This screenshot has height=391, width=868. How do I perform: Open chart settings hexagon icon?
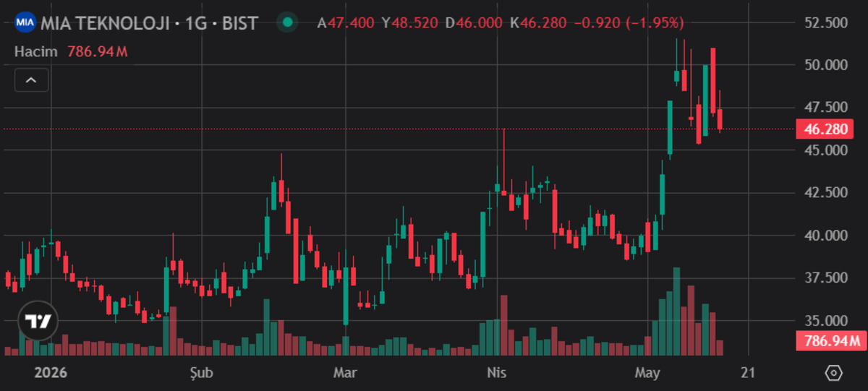pos(833,373)
